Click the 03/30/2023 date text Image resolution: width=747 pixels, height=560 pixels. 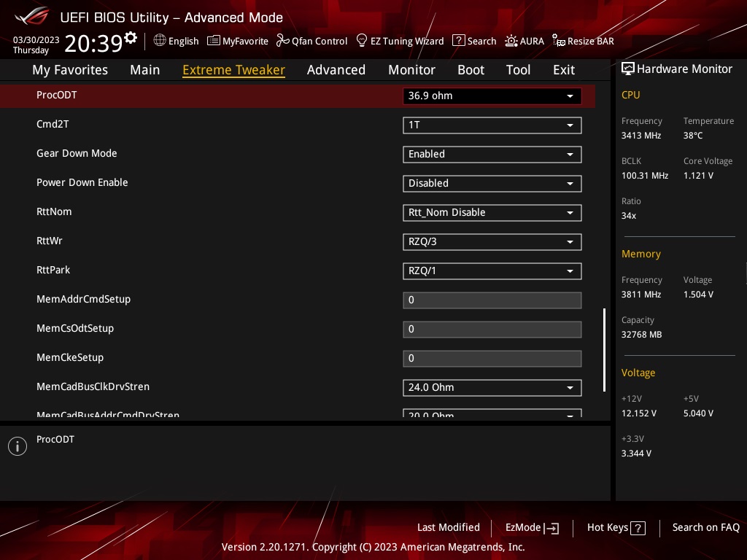click(36, 40)
